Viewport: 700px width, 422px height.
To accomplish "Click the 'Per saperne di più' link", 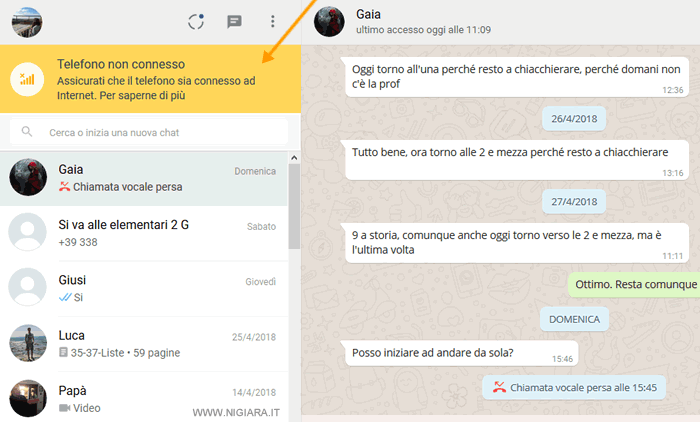I will [x=151, y=96].
